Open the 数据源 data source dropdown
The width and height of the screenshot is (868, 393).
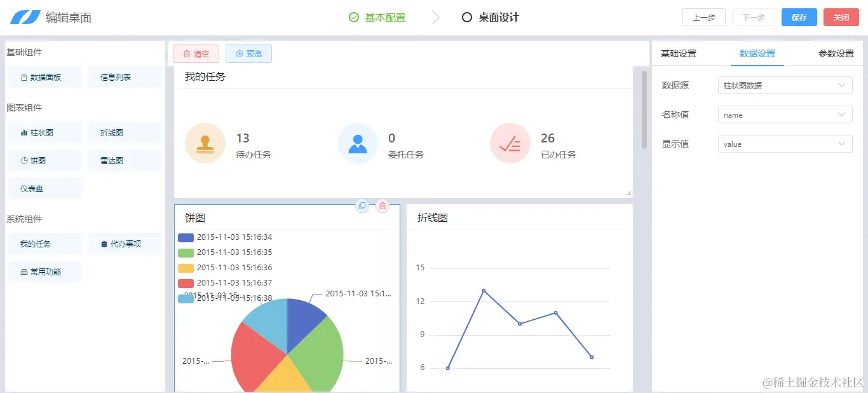[784, 85]
